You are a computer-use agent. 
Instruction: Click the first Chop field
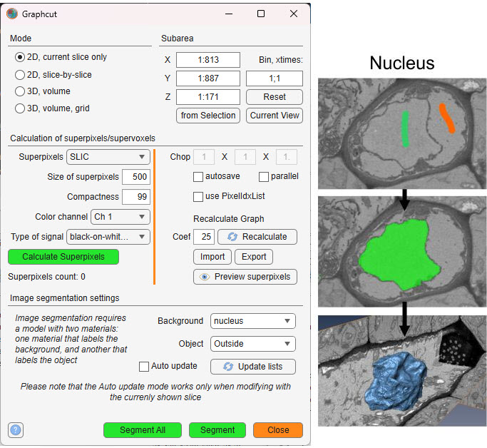coord(204,156)
